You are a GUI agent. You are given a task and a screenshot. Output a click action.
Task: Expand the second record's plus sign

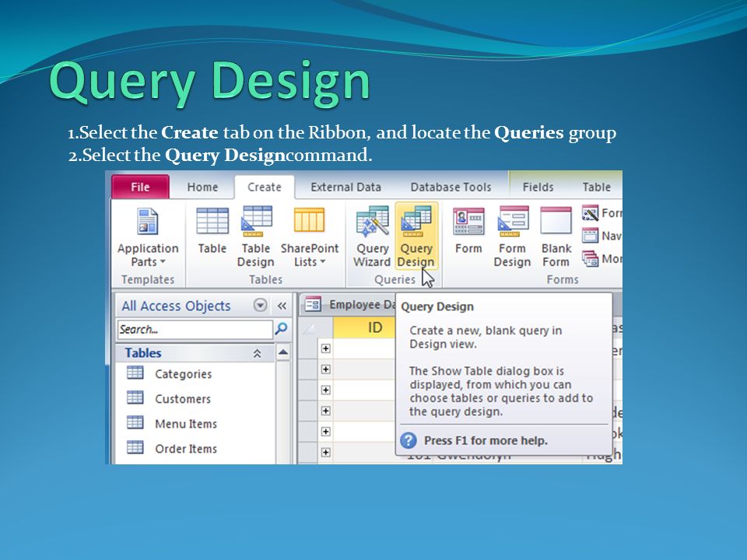[326, 369]
